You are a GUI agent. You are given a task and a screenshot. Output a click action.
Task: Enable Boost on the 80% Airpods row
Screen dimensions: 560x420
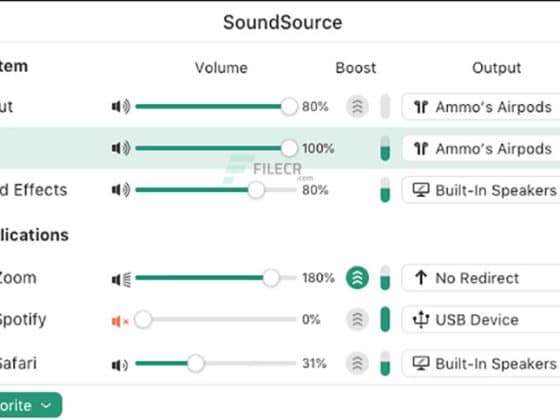[357, 106]
